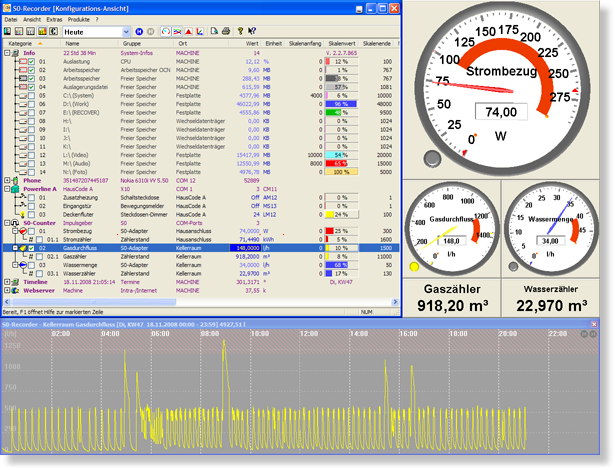Viewport: 615px width, 470px height.
Task: Click the first toolbar icon at far left
Action: point(9,32)
